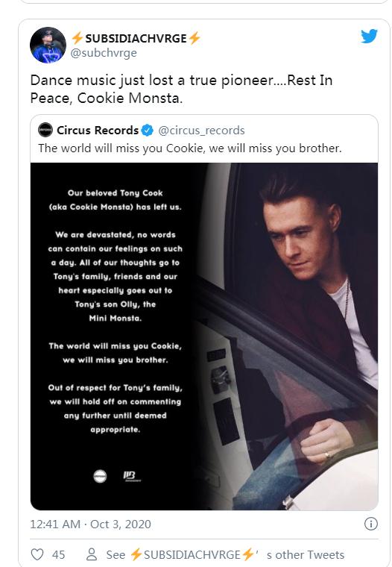Open the @circus_records handle
Screen dimensions: 392x567
202,130
